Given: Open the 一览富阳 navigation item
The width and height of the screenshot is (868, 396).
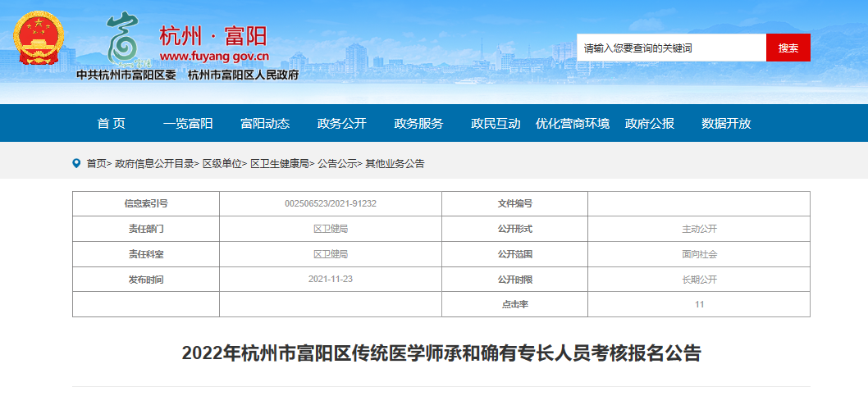Looking at the screenshot, I should click(188, 124).
